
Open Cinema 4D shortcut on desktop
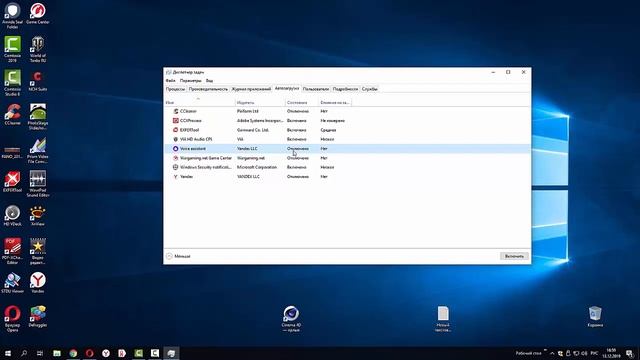coord(291,319)
